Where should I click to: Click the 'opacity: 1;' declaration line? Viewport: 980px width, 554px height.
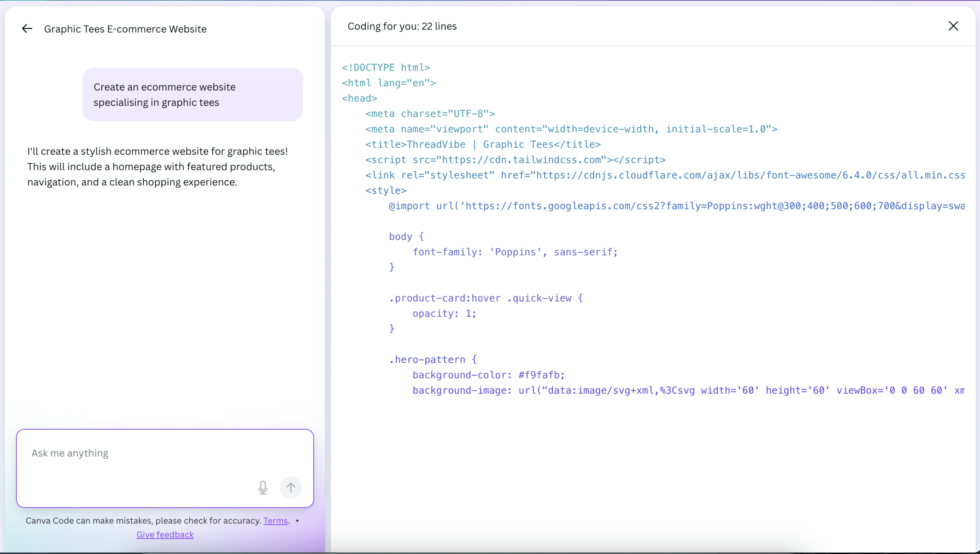pos(444,314)
